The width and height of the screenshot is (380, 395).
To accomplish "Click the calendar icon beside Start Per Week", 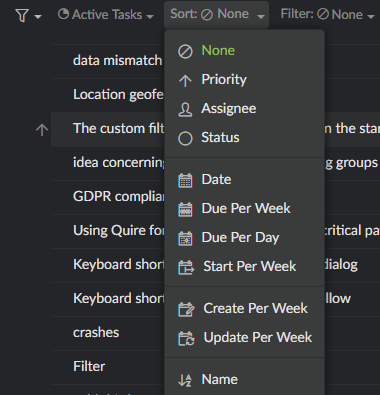I will tap(186, 267).
